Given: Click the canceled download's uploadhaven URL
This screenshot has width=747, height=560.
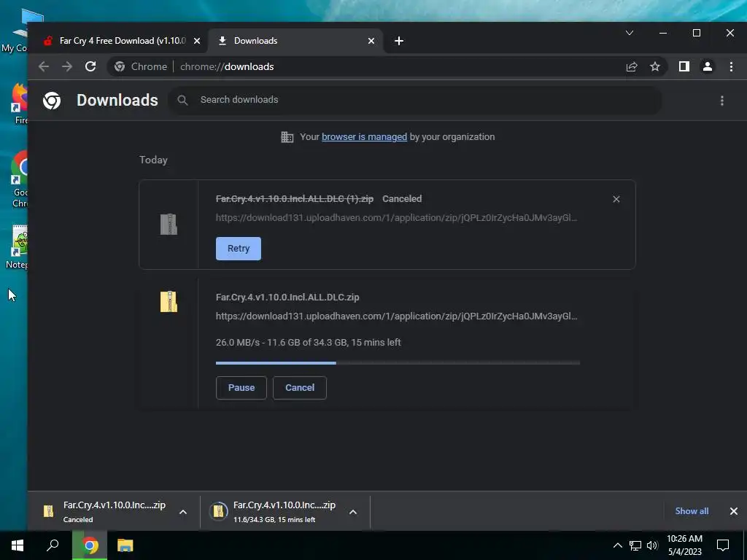Looking at the screenshot, I should click(396, 217).
